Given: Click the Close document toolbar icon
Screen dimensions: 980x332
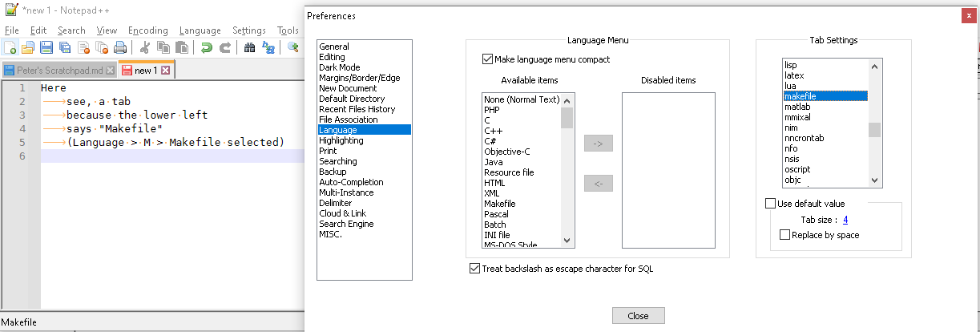Looking at the screenshot, I should click(83, 47).
